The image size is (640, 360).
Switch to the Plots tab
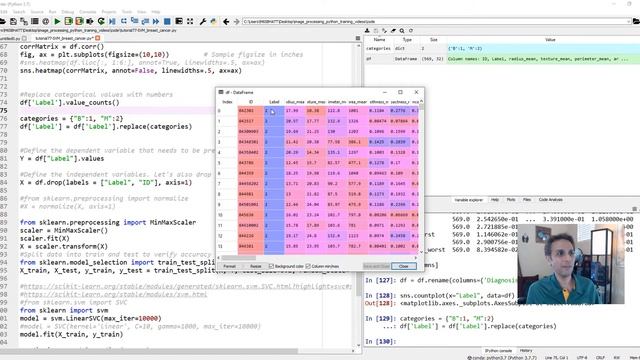[511, 200]
